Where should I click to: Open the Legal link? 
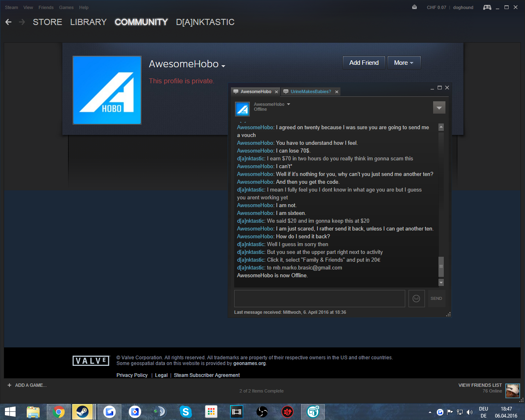click(161, 375)
